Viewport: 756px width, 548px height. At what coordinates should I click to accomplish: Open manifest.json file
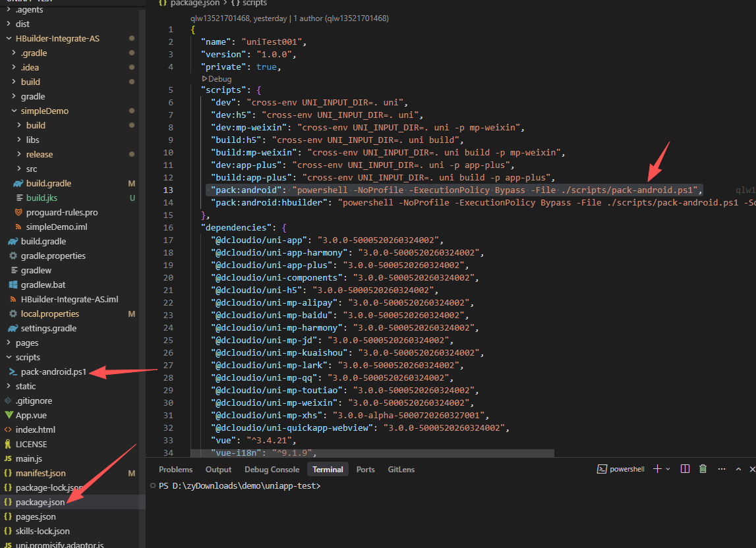(x=73, y=473)
